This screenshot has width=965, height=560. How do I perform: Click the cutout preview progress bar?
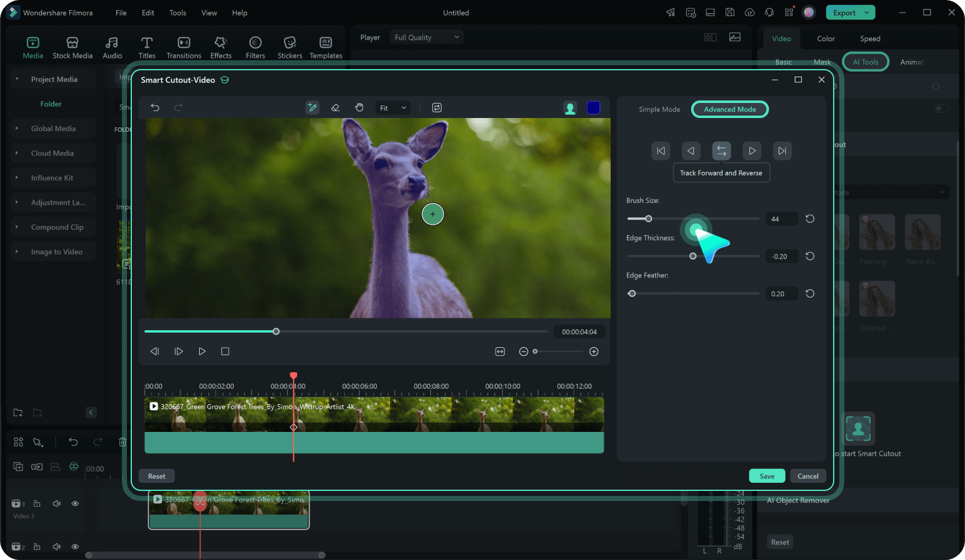(x=346, y=331)
